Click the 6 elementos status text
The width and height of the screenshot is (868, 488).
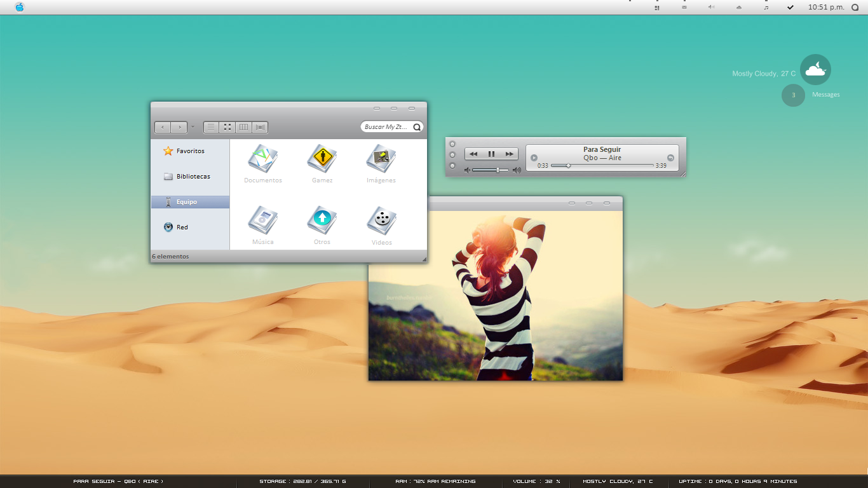pyautogui.click(x=170, y=257)
